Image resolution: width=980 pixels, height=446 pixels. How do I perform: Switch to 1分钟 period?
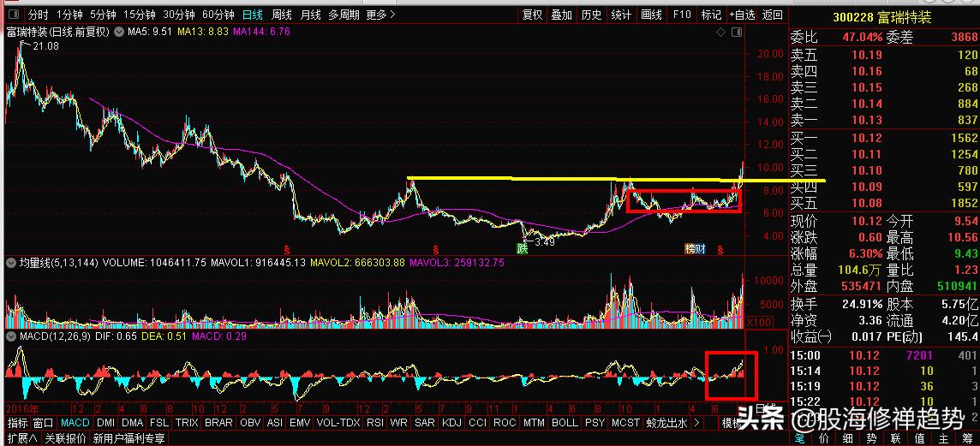click(69, 15)
